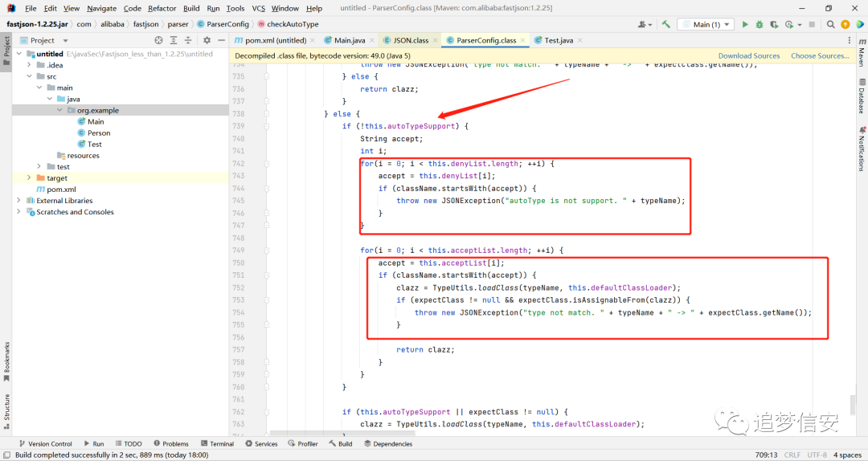Click the Download Sources link
This screenshot has width=868, height=461.
[x=749, y=56]
